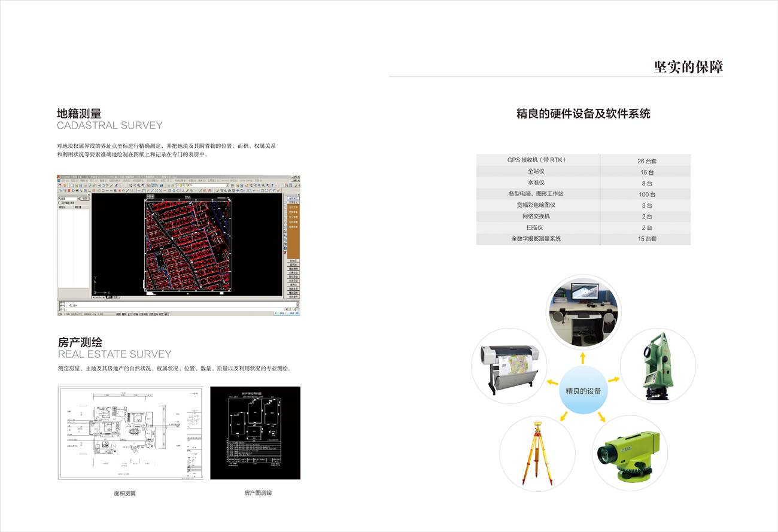Viewport: 778px width, 532px height.
Task: Click the 水准仪 table cell
Action: tap(537, 183)
